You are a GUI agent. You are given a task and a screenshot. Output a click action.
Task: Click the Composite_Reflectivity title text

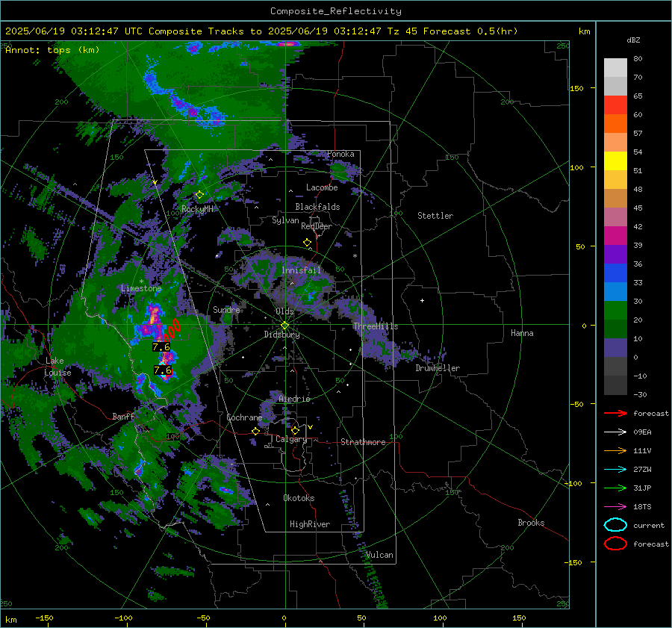click(x=335, y=11)
